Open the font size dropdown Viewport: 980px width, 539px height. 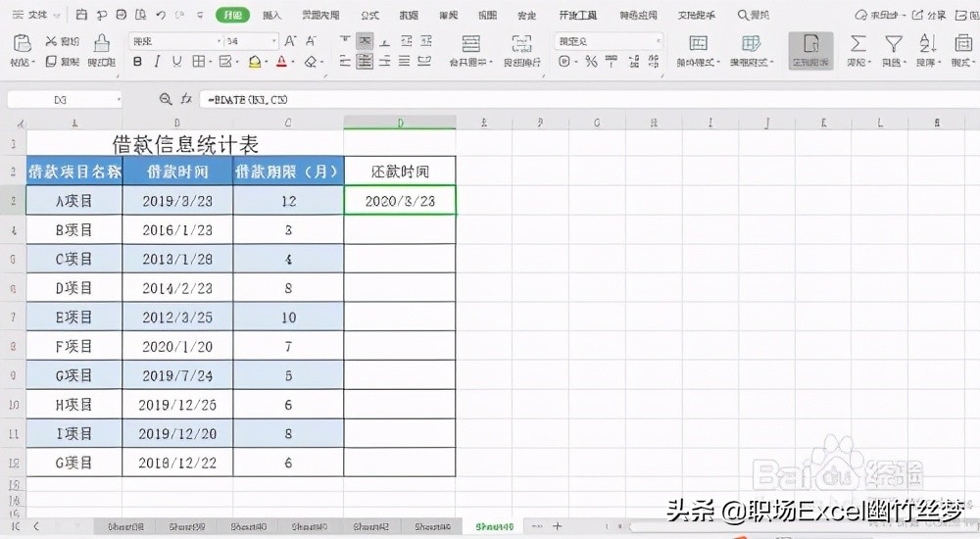pyautogui.click(x=273, y=41)
